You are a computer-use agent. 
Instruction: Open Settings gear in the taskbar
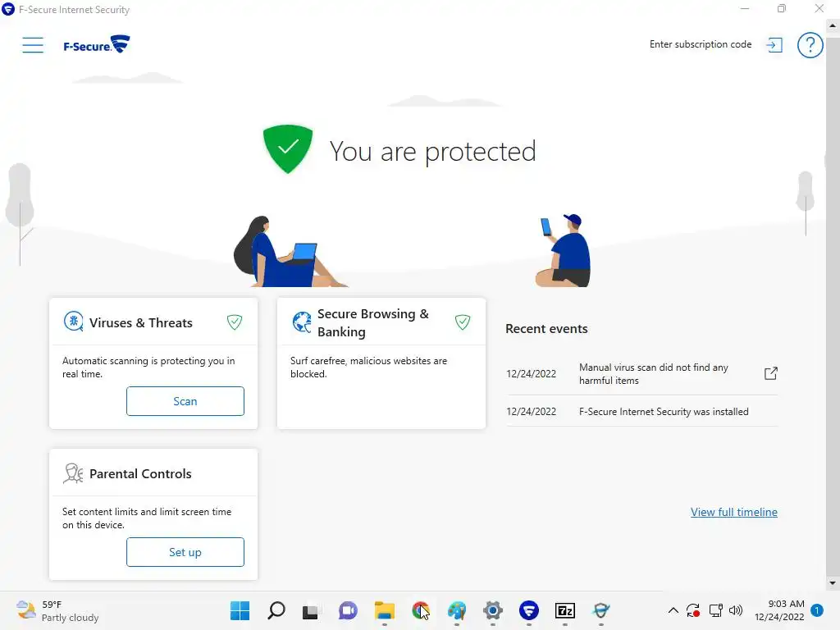click(492, 610)
